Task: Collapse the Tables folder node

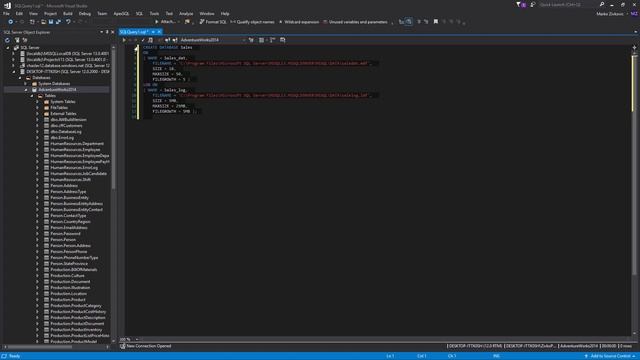Action: coord(32,96)
